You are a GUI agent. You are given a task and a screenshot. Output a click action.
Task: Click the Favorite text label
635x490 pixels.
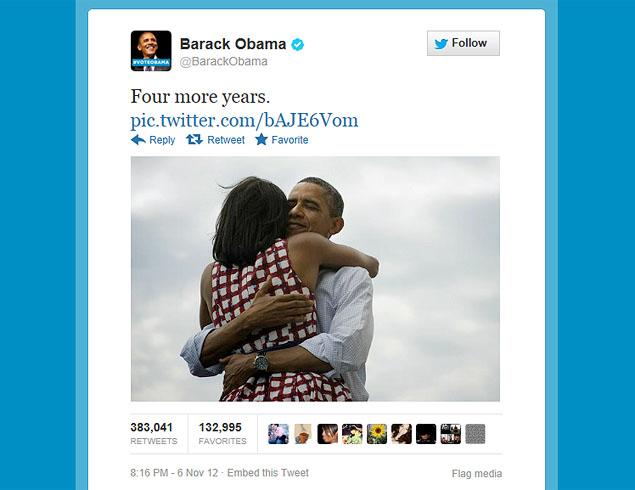(290, 140)
